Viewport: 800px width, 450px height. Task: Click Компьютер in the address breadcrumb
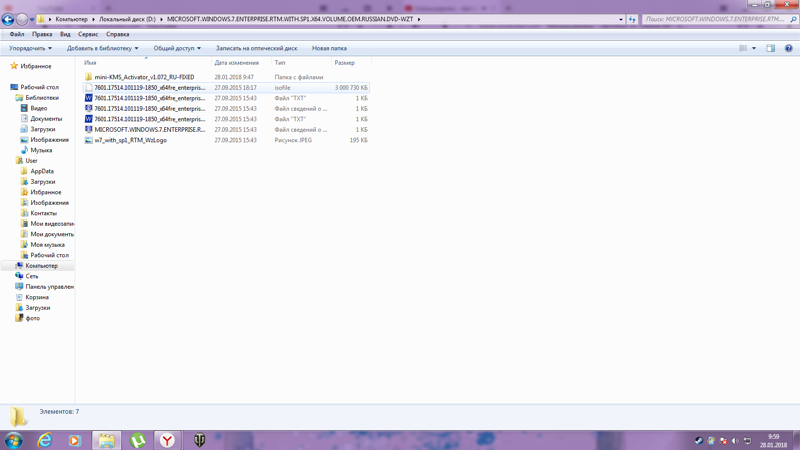[x=71, y=19]
